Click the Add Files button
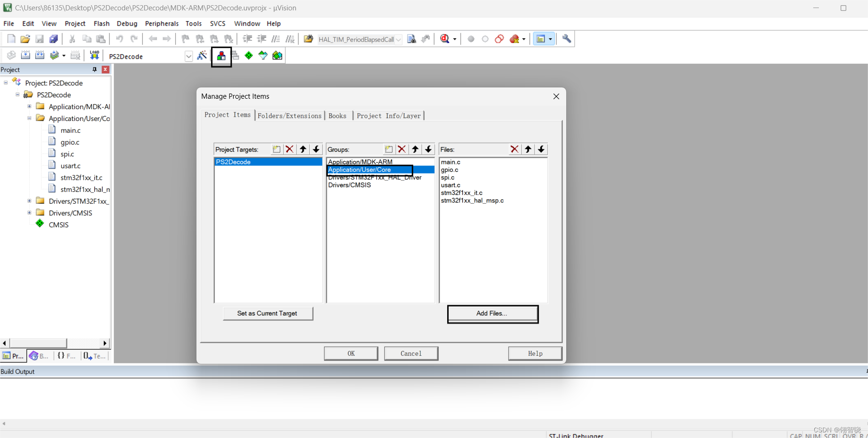Viewport: 868px width, 438px height. [x=493, y=313]
